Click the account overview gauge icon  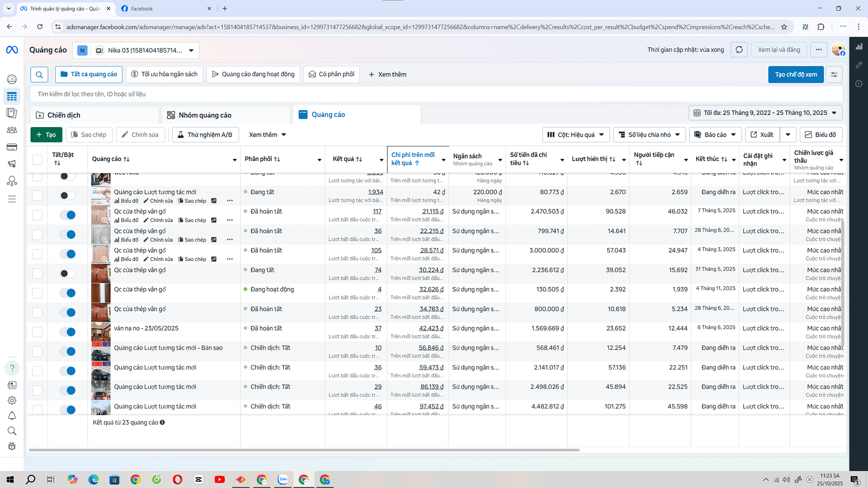tap(12, 79)
